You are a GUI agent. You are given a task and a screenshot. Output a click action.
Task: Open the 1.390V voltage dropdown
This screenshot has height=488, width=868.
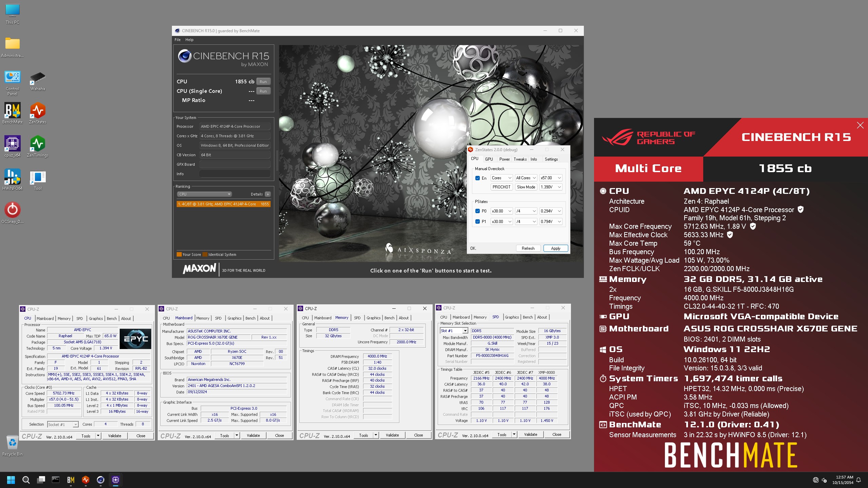click(551, 187)
